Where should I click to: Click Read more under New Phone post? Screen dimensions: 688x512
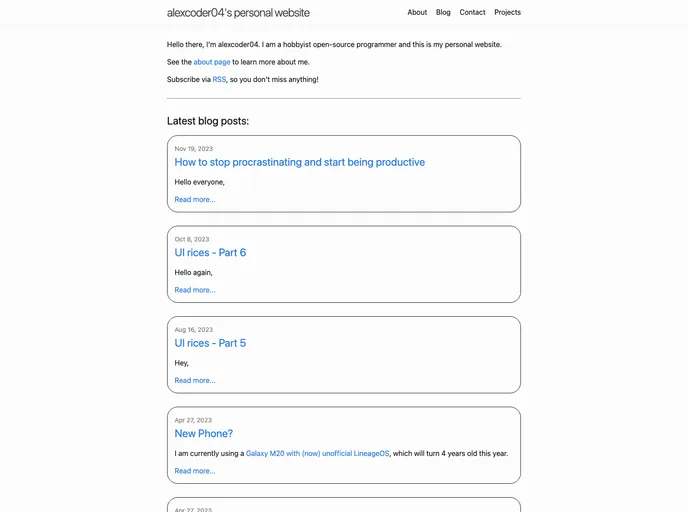coord(195,470)
